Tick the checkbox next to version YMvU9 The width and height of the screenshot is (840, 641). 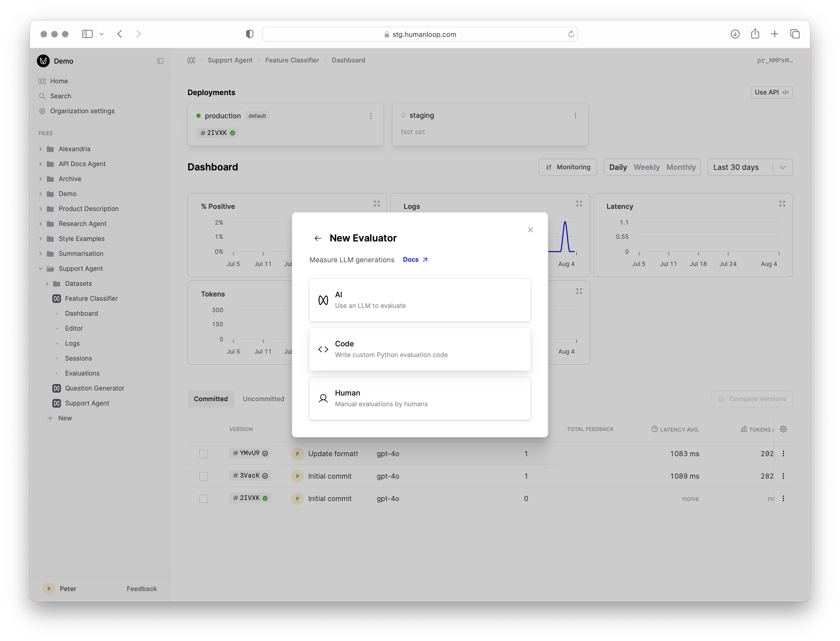tap(203, 454)
